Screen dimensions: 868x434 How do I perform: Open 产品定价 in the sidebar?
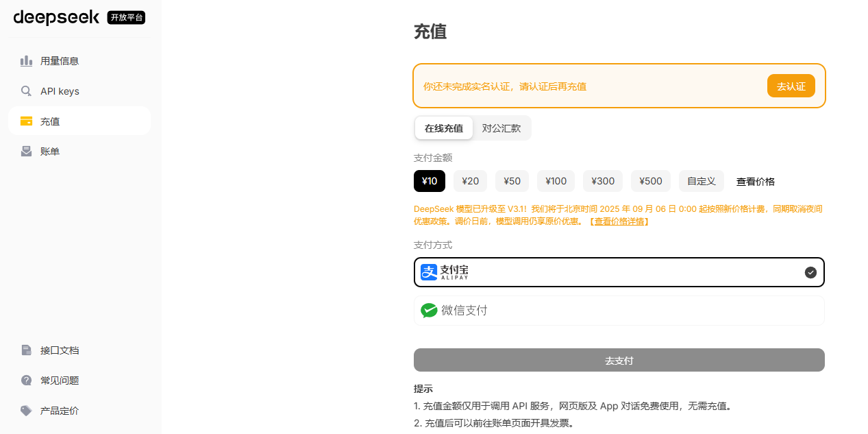pos(79,411)
